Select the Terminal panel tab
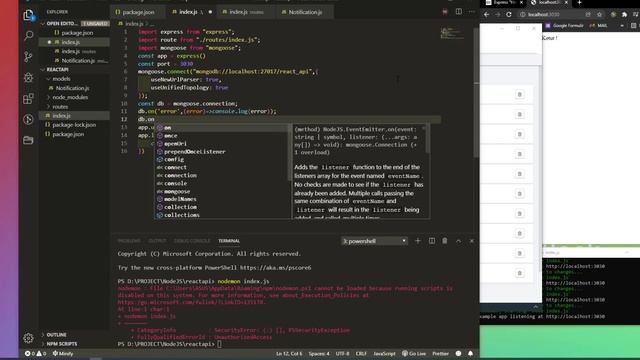Image resolution: width=640 pixels, height=360 pixels. [229, 241]
